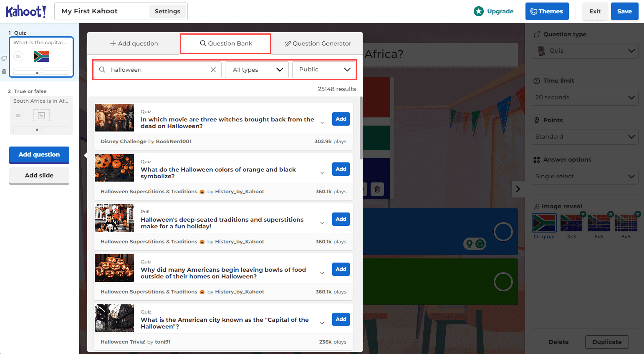
Task: Click the Kahoot! logo
Action: click(26, 11)
